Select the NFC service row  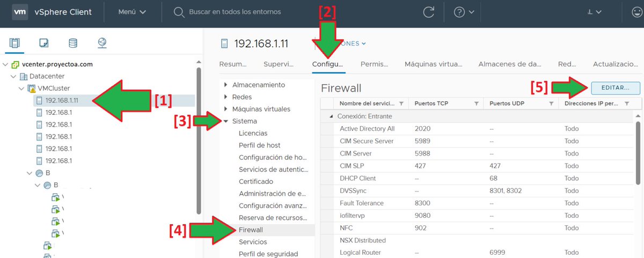click(x=477, y=227)
